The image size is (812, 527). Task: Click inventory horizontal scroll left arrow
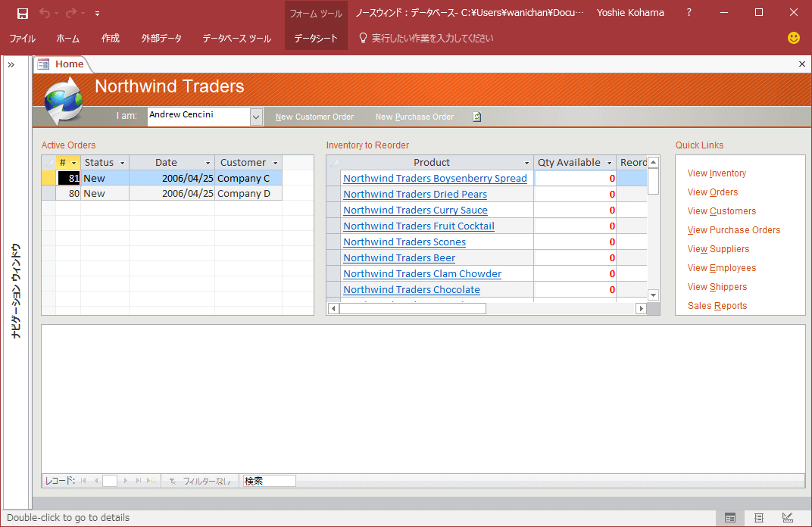pyautogui.click(x=333, y=308)
